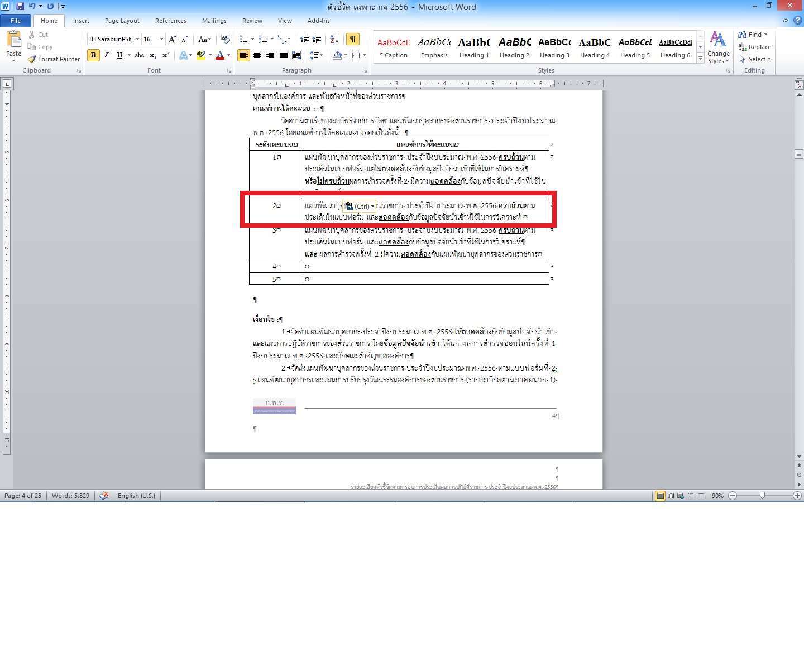Screen dimensions: 804x672
Task: Open the Line Spacing dropdown
Action: (317, 55)
